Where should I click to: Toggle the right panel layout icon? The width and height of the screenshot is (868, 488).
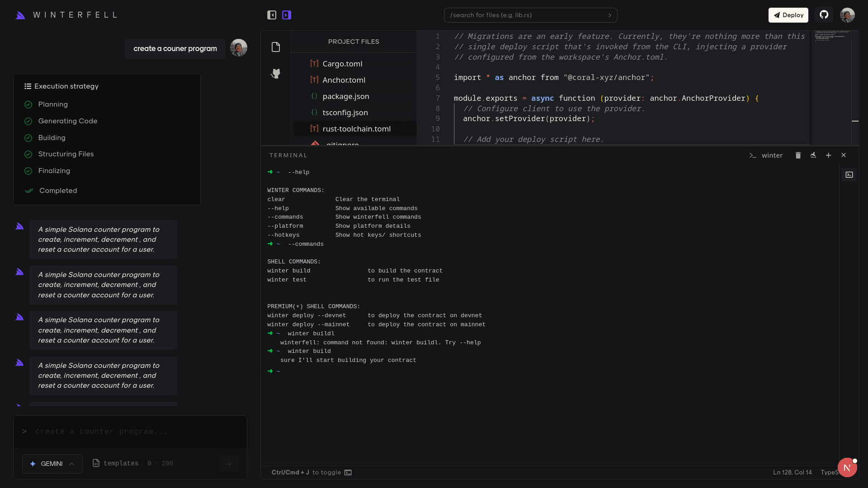[287, 15]
